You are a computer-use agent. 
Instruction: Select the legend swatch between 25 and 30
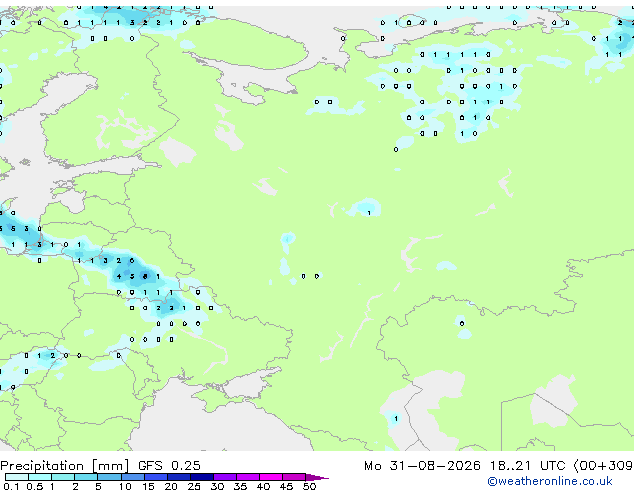202,477
